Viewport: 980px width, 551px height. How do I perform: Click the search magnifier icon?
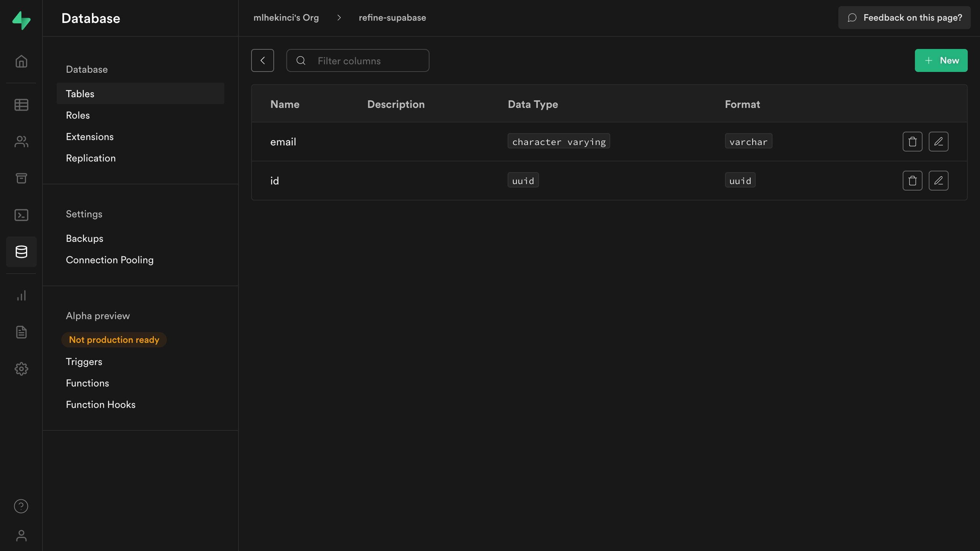point(301,60)
